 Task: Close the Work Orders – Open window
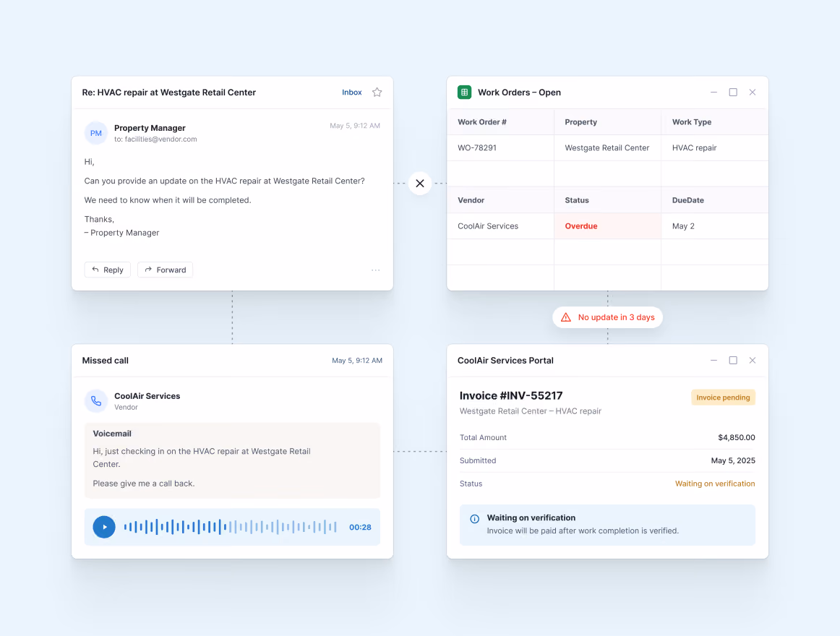tap(752, 93)
